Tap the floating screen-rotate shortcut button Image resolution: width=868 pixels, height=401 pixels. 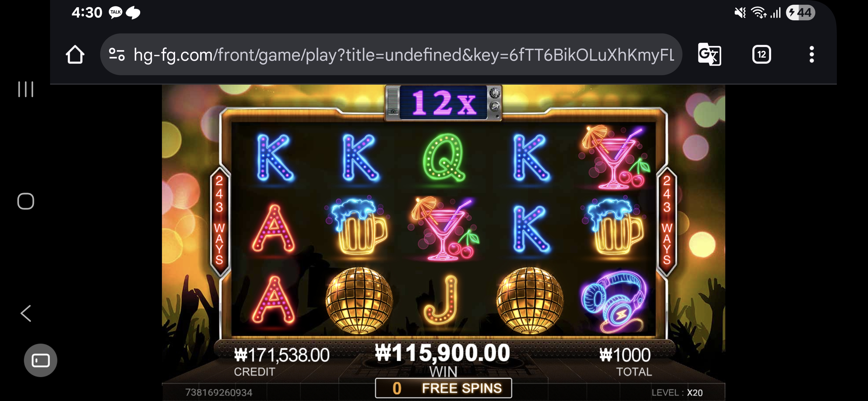point(40,360)
